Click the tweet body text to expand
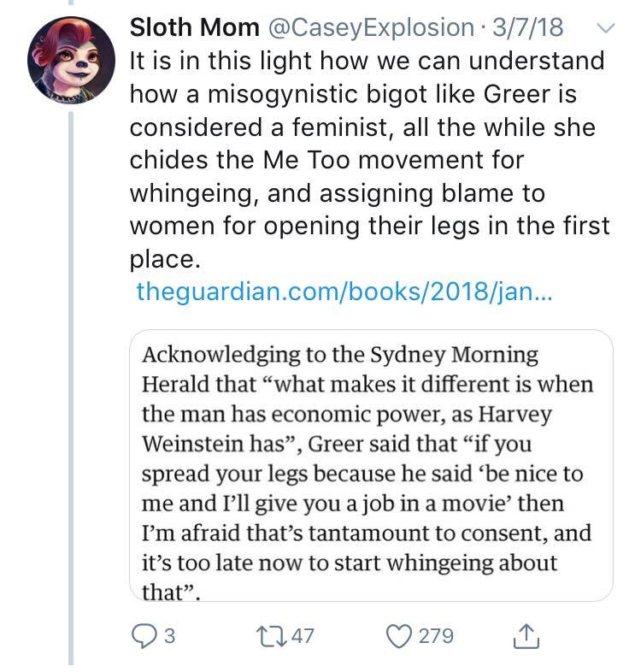This screenshot has width=641, height=672. 368,160
